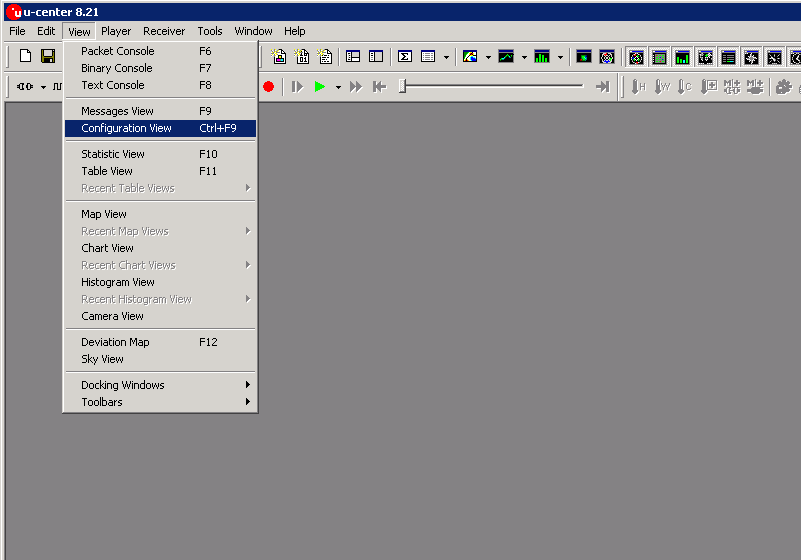Click the Step forward player button
The width and height of the screenshot is (801, 560).
(297, 87)
